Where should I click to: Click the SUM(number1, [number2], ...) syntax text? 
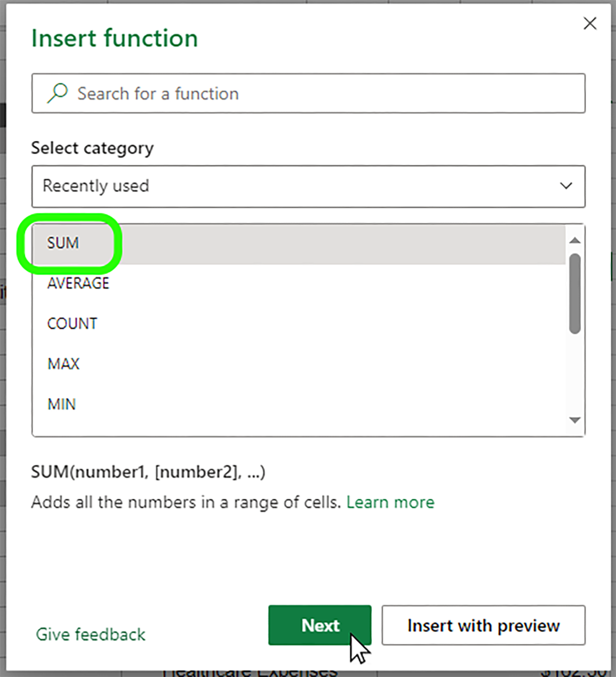tap(148, 472)
